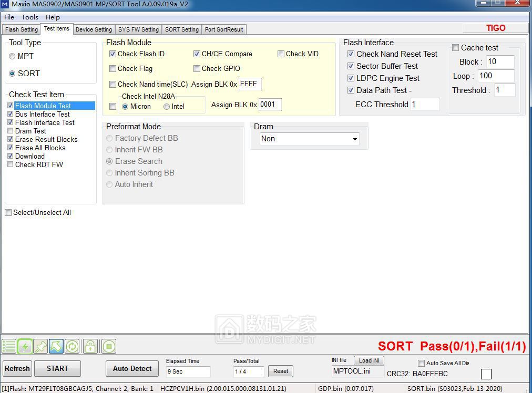Click the lightning bolt toolbar icon
The width and height of the screenshot is (532, 393).
(25, 346)
